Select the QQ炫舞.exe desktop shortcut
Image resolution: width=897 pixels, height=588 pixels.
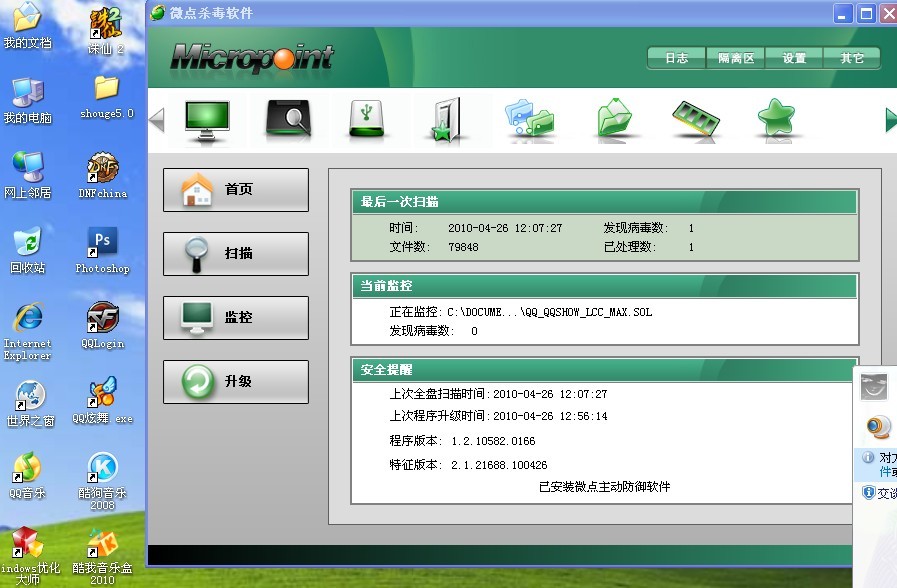pos(103,400)
